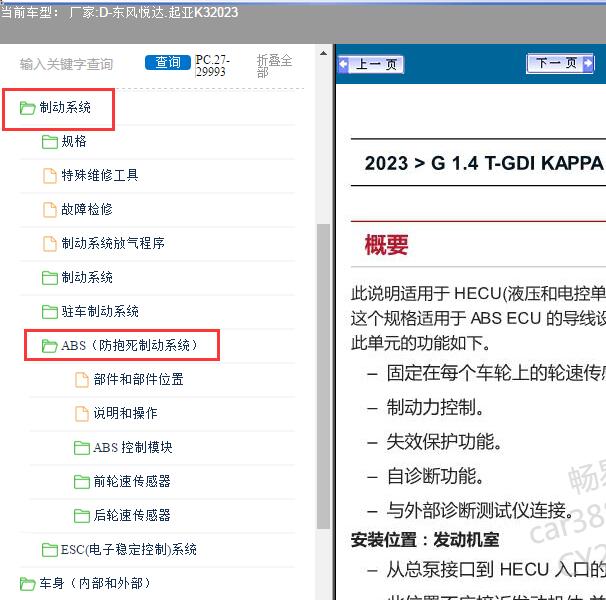Select 前轮速传感器 tree label
Screen dimensions: 606x600
pyautogui.click(x=132, y=481)
